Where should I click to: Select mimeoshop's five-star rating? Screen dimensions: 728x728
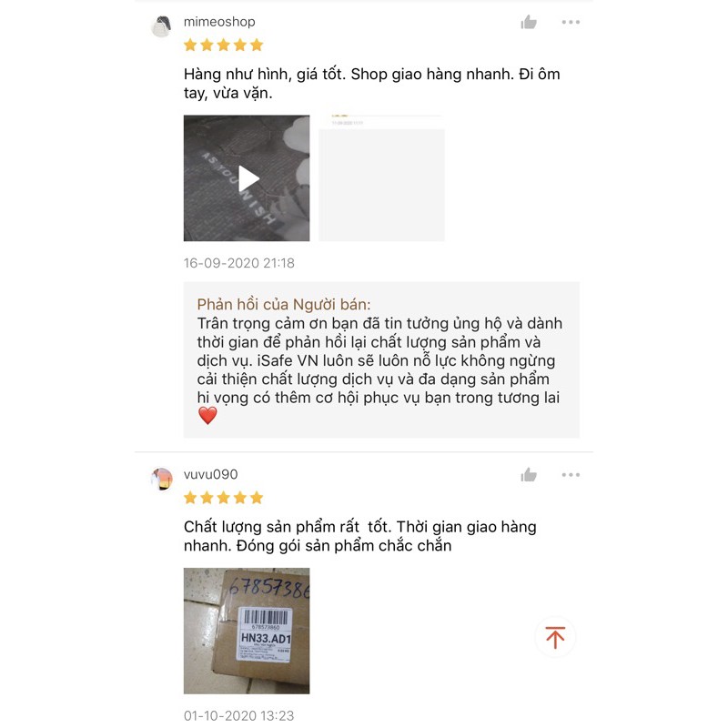pyautogui.click(x=223, y=45)
